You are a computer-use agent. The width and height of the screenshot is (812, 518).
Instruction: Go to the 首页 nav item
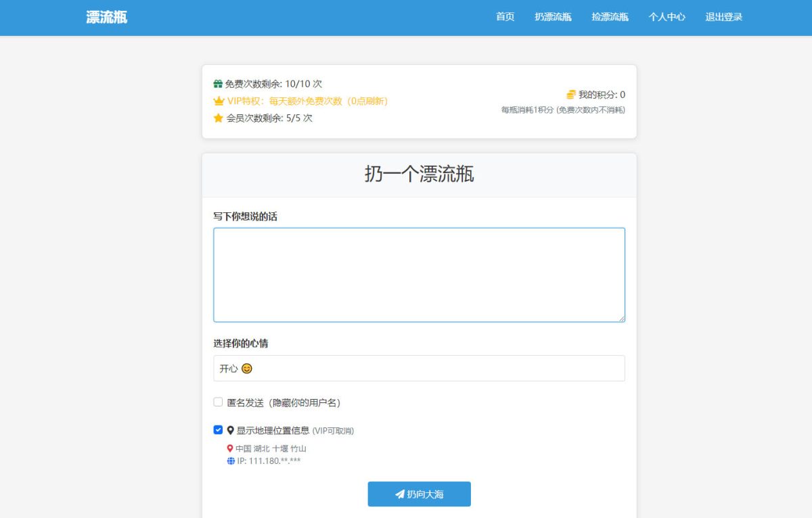[x=505, y=17]
